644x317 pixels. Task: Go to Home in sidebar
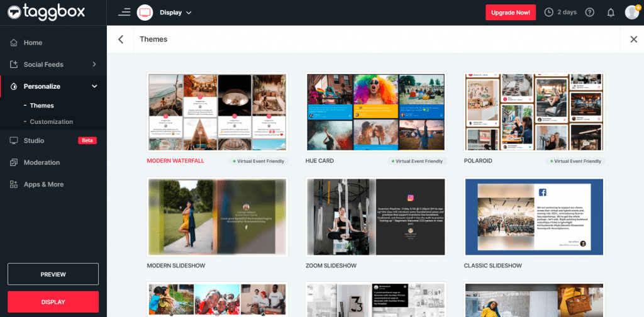33,43
